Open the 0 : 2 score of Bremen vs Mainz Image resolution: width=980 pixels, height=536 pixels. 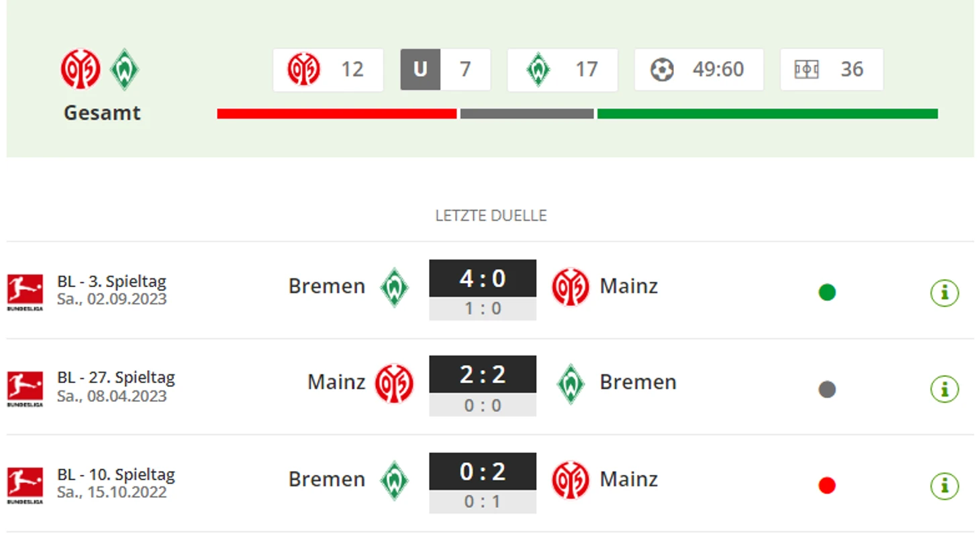pos(483,472)
